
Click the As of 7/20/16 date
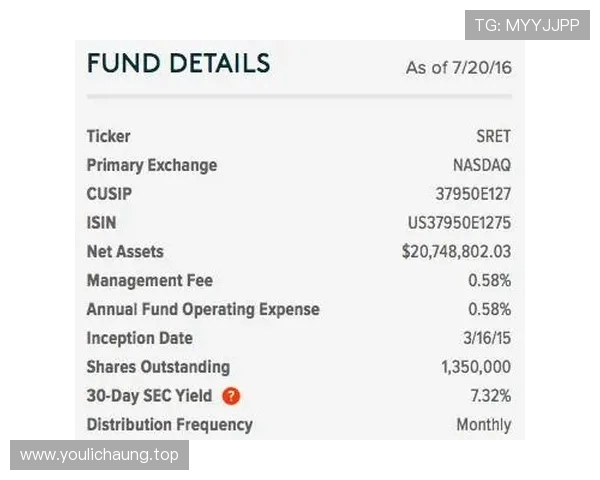(458, 68)
